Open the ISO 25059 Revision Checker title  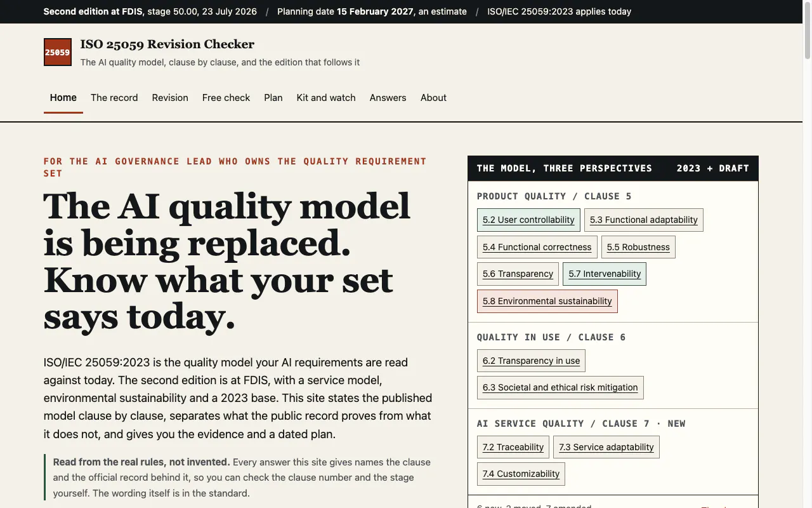pyautogui.click(x=167, y=44)
